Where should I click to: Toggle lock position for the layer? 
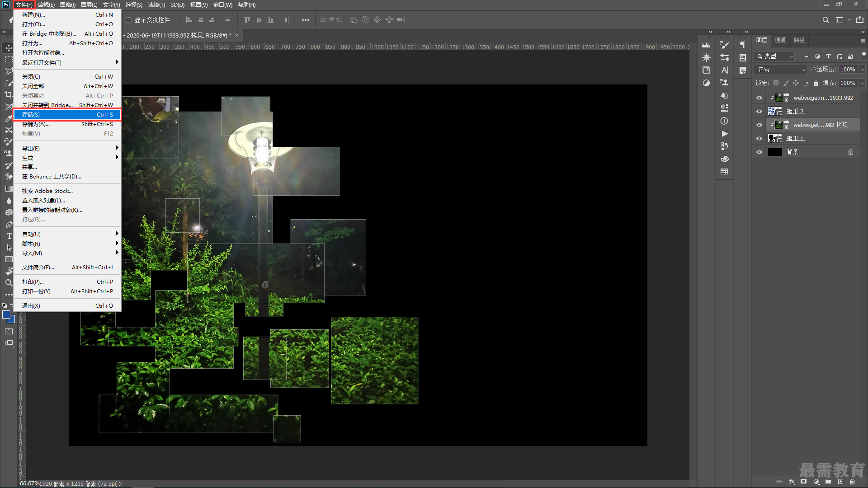(796, 83)
